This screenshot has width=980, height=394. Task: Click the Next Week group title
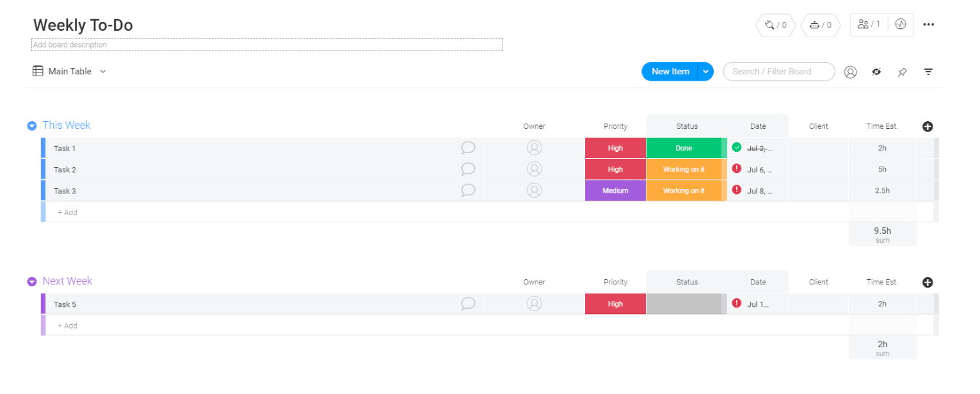[x=67, y=281]
